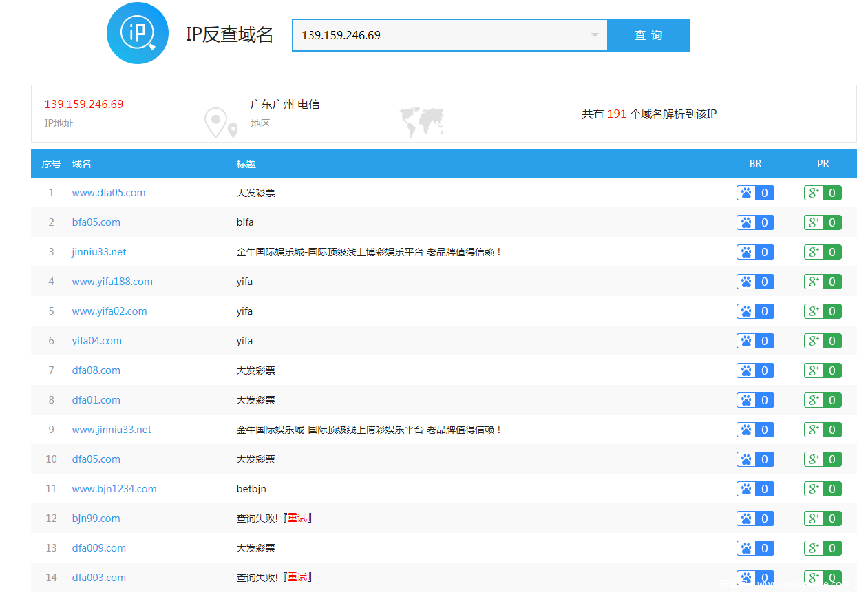This screenshot has height=597, width=868.
Task: Open the www.yifa02.com link
Action: pyautogui.click(x=109, y=311)
